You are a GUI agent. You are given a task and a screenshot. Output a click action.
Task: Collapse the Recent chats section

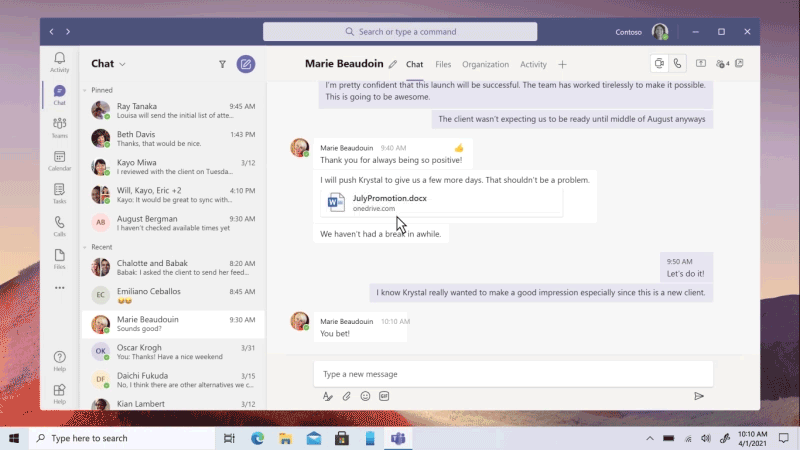pyautogui.click(x=85, y=246)
